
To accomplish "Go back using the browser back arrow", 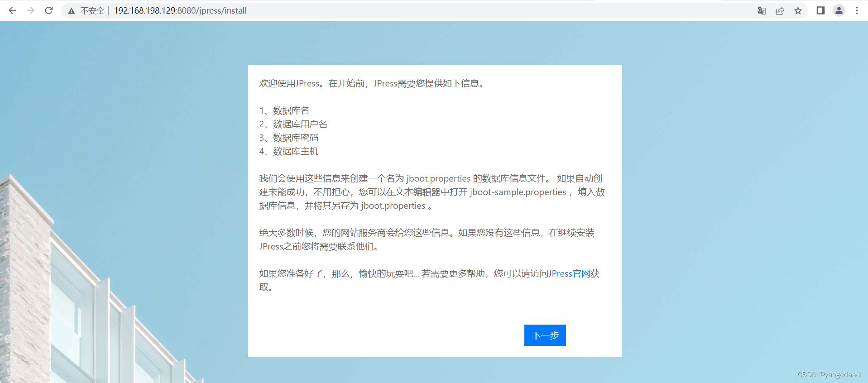I will click(x=12, y=10).
